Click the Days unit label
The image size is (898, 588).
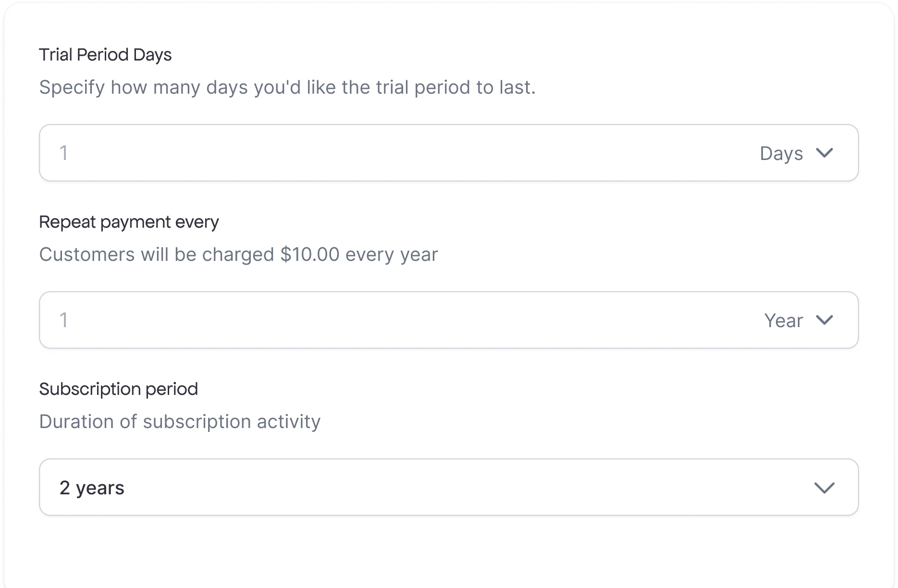pyautogui.click(x=781, y=153)
